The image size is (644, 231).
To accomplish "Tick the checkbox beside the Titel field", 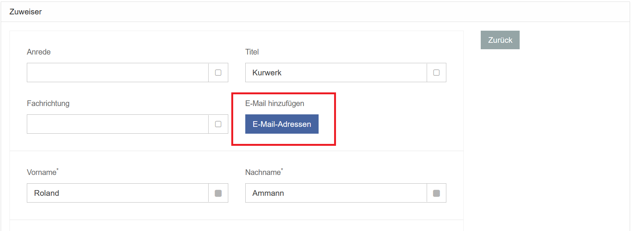I will (x=437, y=73).
